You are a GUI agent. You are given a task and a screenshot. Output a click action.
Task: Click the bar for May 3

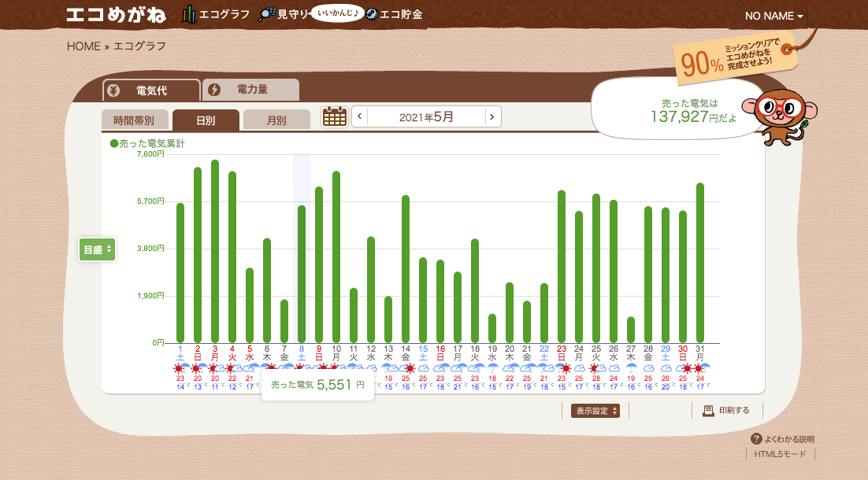click(x=215, y=252)
